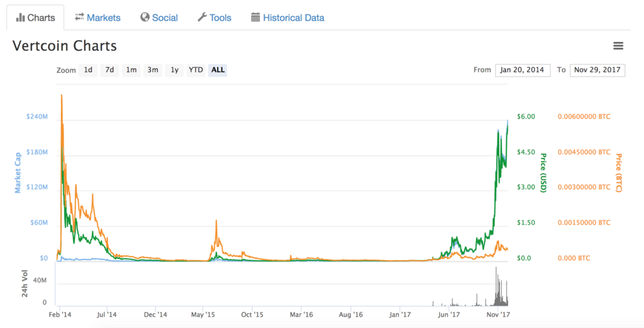Click the 24h Vol axis label
The image size is (644, 328).
pyautogui.click(x=25, y=283)
